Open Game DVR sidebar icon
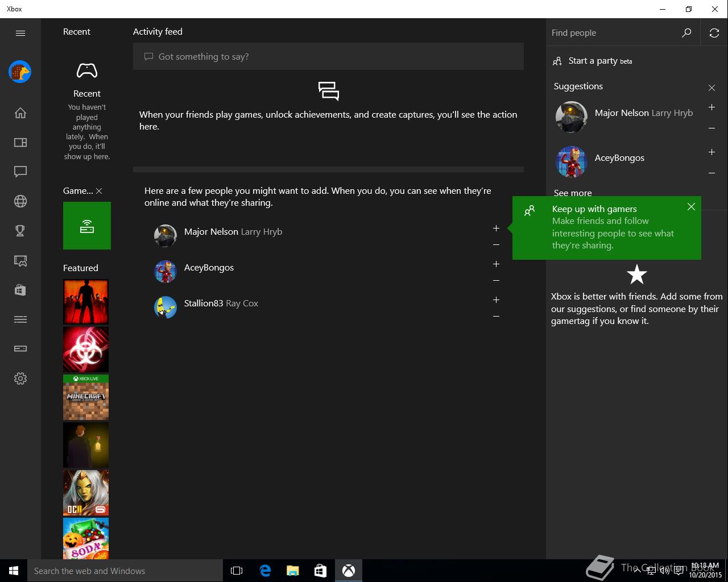Viewport: 728px width, 582px height. 20,260
